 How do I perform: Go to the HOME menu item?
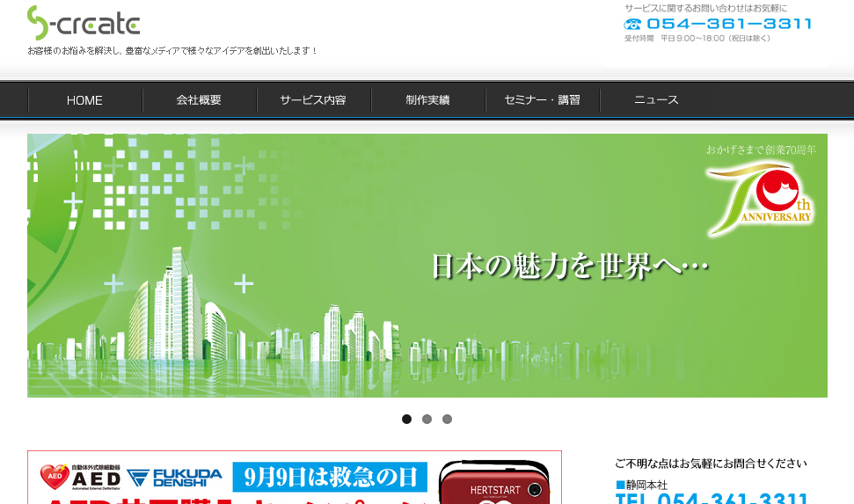[84, 100]
